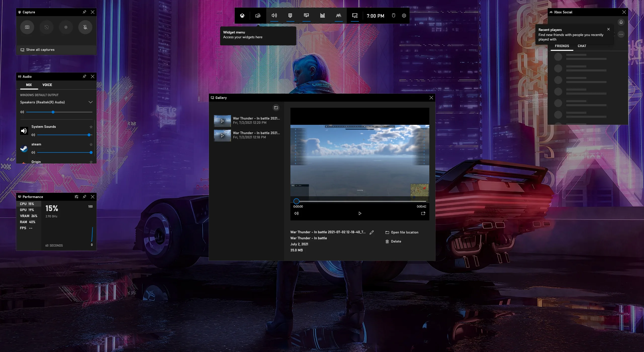Open the Xbox Social more options ellipsis

tap(621, 34)
